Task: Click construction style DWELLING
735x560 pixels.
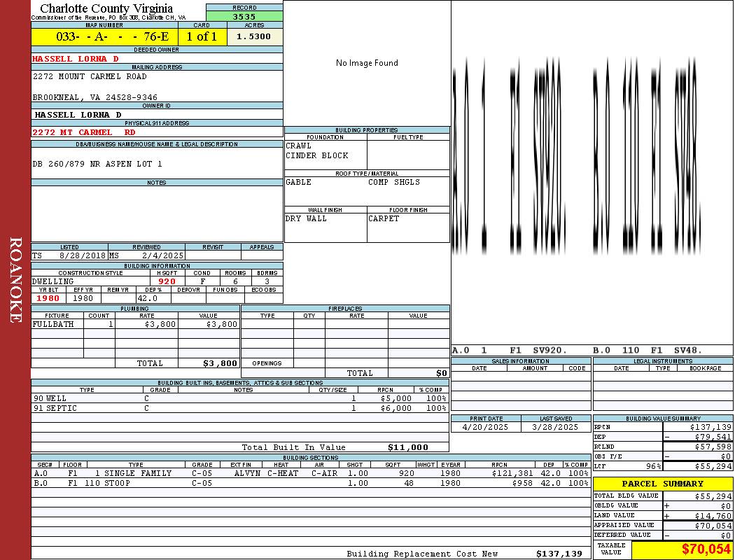Action: click(x=53, y=281)
